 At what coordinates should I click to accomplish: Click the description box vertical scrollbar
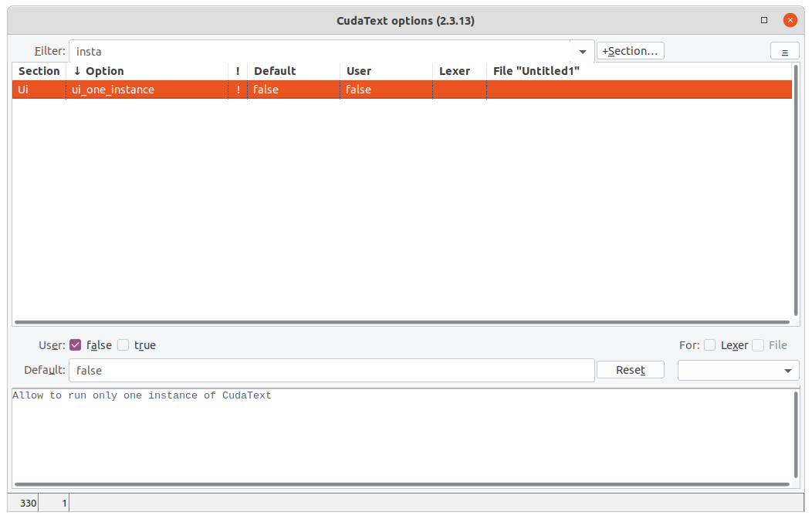(796, 435)
